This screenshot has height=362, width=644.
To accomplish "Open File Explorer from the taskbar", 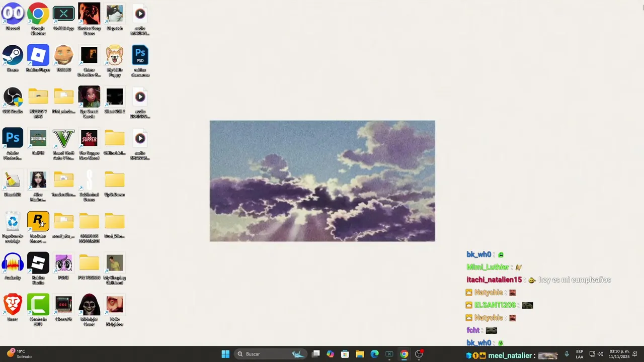I will (360, 354).
